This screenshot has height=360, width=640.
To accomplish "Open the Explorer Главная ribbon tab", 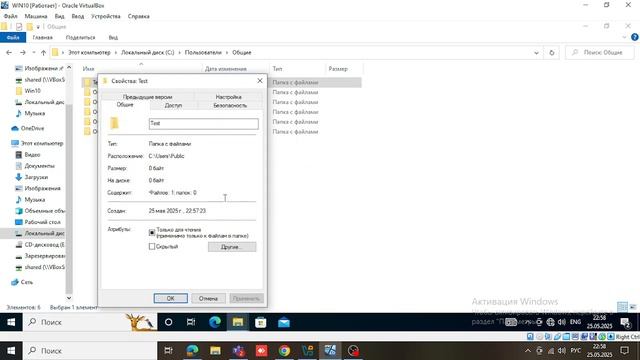I will tap(42, 38).
